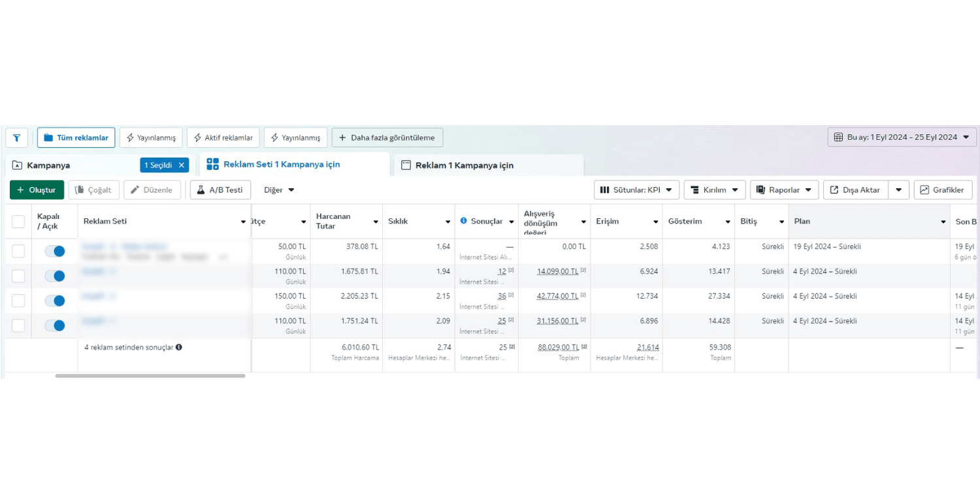Screen dimensions: 980x504
Task: Open the date range dropdown Bu ay
Action: coord(902,137)
